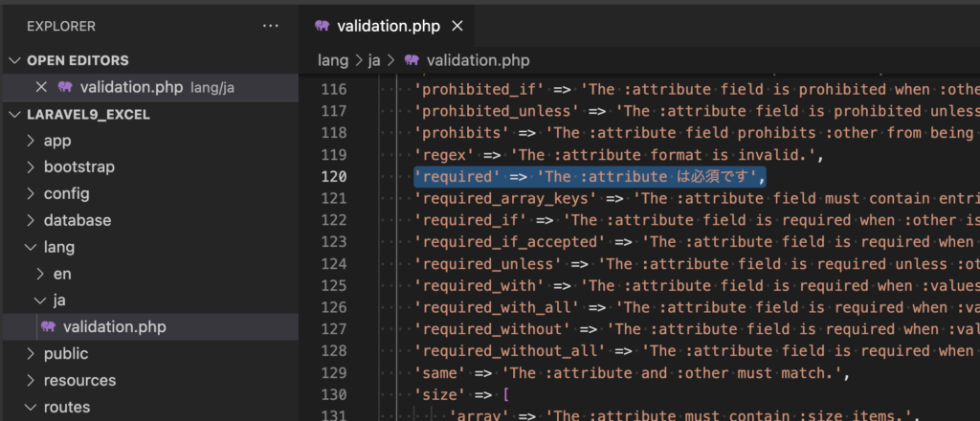
Task: Expand the public folder
Action: click(67, 354)
